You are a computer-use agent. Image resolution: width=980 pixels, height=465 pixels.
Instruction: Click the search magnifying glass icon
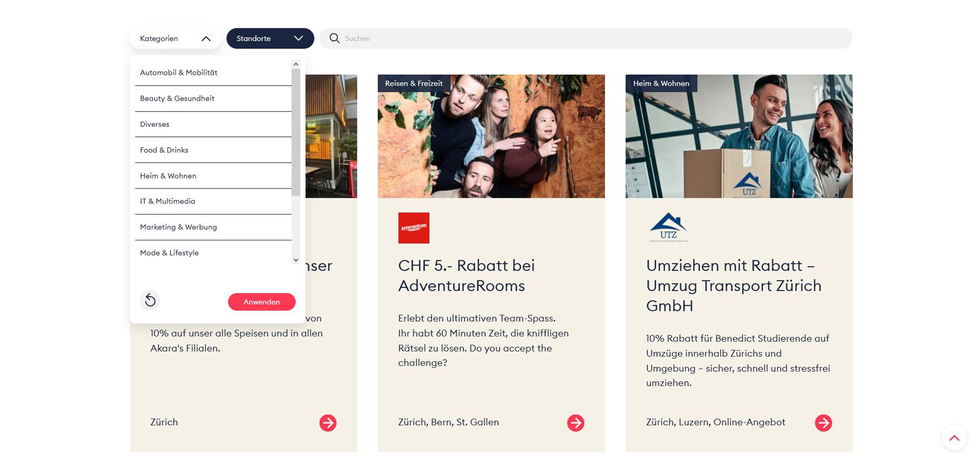click(x=334, y=38)
